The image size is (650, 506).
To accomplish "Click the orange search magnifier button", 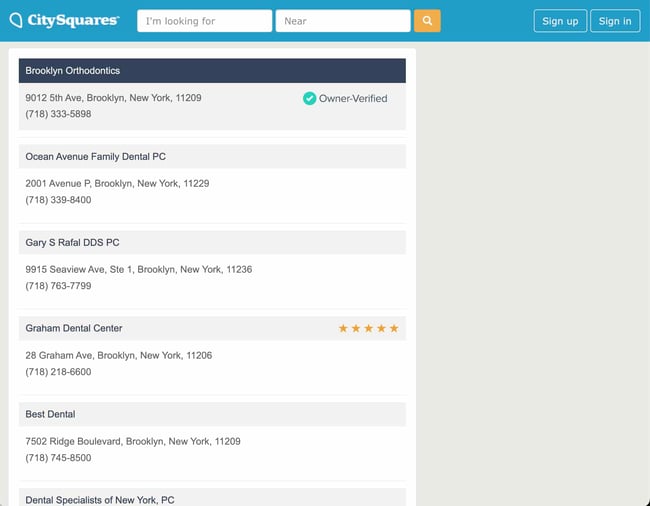I will tap(427, 21).
